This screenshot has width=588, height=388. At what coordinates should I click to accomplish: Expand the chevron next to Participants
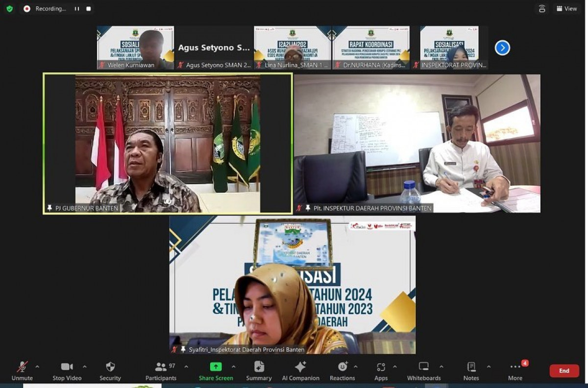tap(186, 366)
